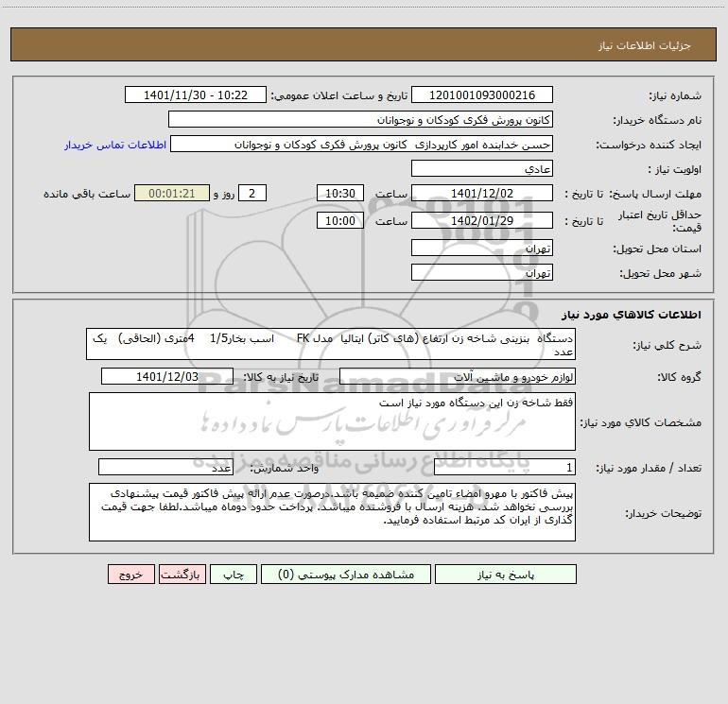Screen dimensions: 728x704
Task: Click the price validity time 10:00
Action: point(339,220)
